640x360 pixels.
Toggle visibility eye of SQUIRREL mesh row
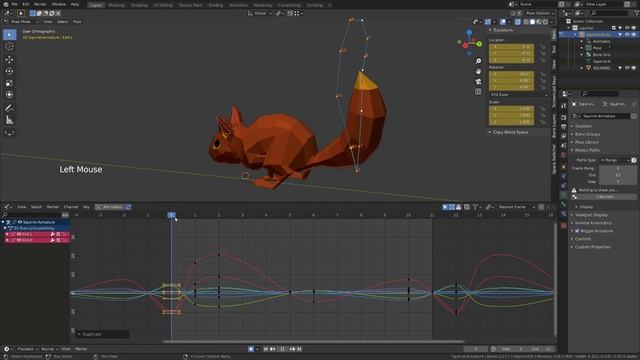(627, 68)
